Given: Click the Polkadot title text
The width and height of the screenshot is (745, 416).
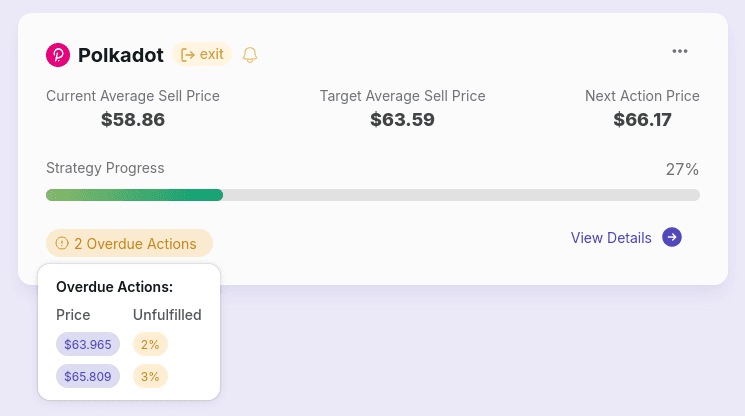Looking at the screenshot, I should tap(121, 55).
